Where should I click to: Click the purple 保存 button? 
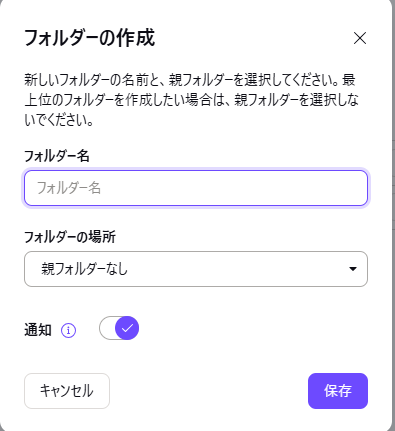[338, 391]
